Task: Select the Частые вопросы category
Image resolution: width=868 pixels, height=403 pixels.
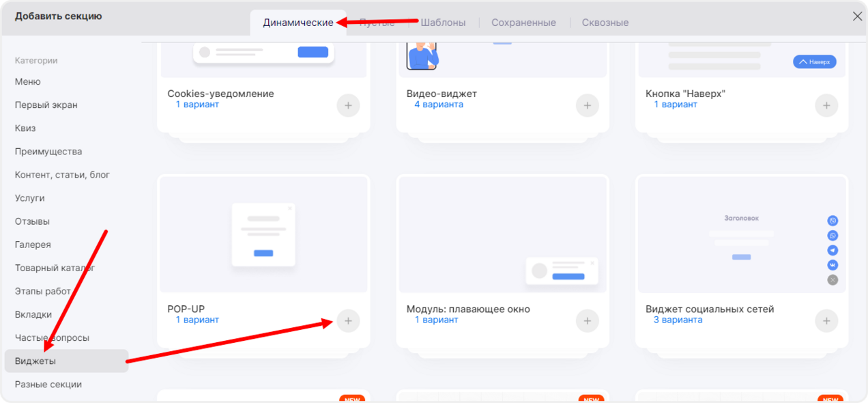Action: (52, 337)
